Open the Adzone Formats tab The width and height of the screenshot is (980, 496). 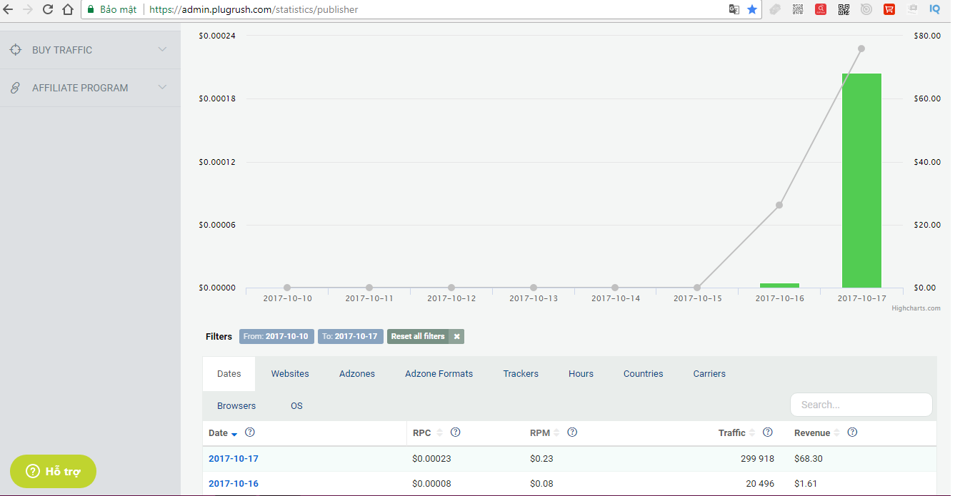[x=439, y=373]
